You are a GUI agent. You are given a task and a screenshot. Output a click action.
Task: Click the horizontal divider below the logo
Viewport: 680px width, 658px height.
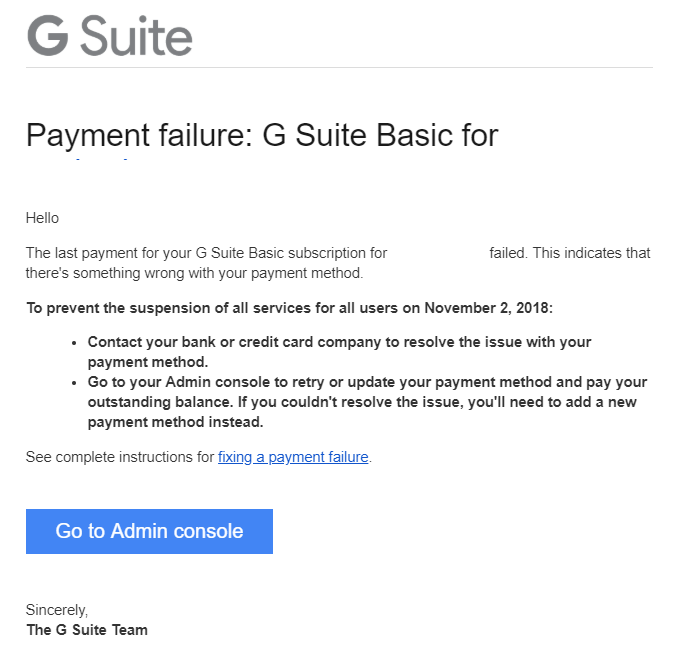coord(339,68)
